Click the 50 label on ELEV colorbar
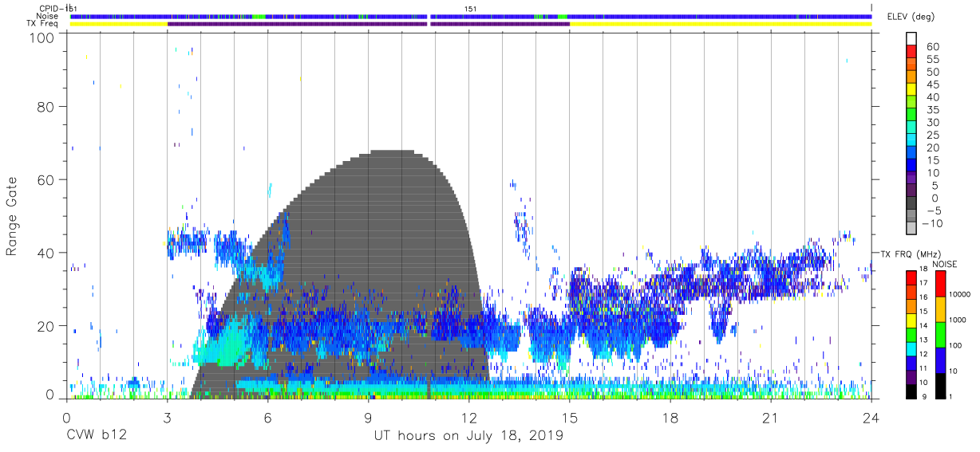 click(x=933, y=72)
